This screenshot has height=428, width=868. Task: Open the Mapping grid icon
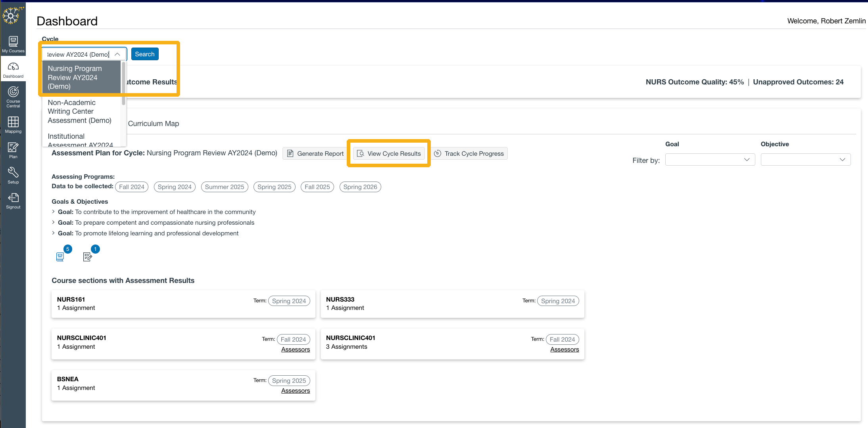tap(13, 125)
